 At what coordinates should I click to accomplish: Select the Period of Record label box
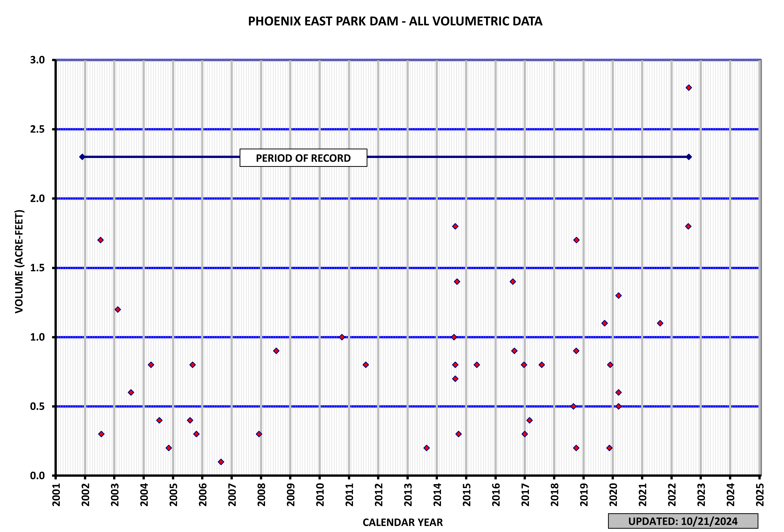[x=303, y=158]
